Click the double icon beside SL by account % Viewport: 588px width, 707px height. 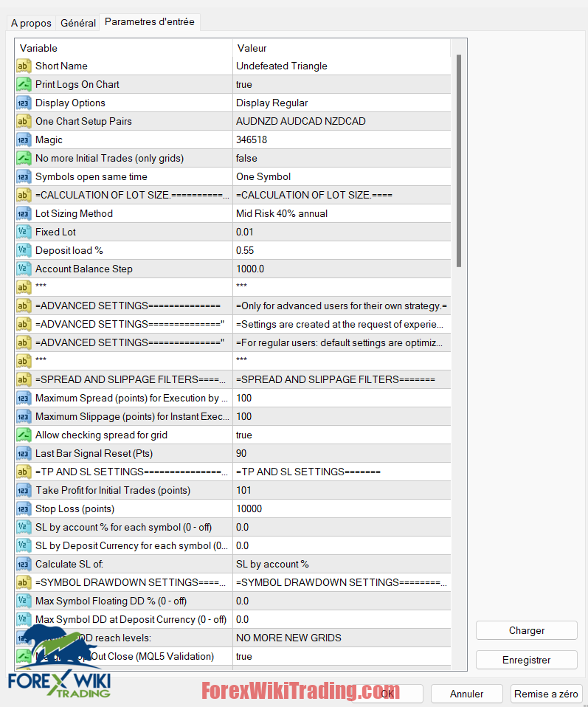coord(24,527)
